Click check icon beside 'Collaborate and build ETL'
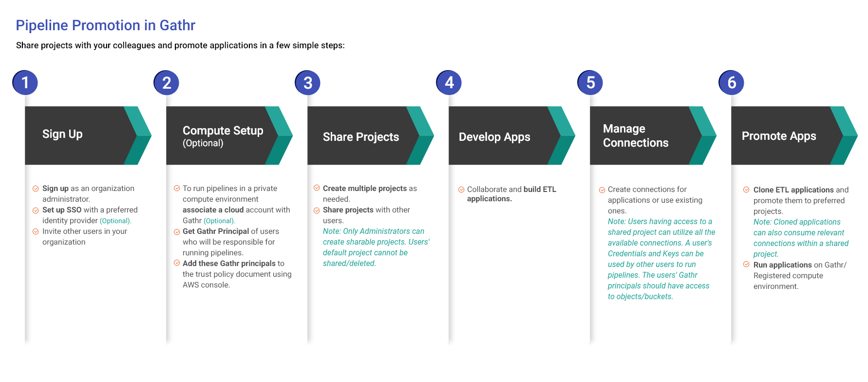868x382 pixels. [461, 190]
